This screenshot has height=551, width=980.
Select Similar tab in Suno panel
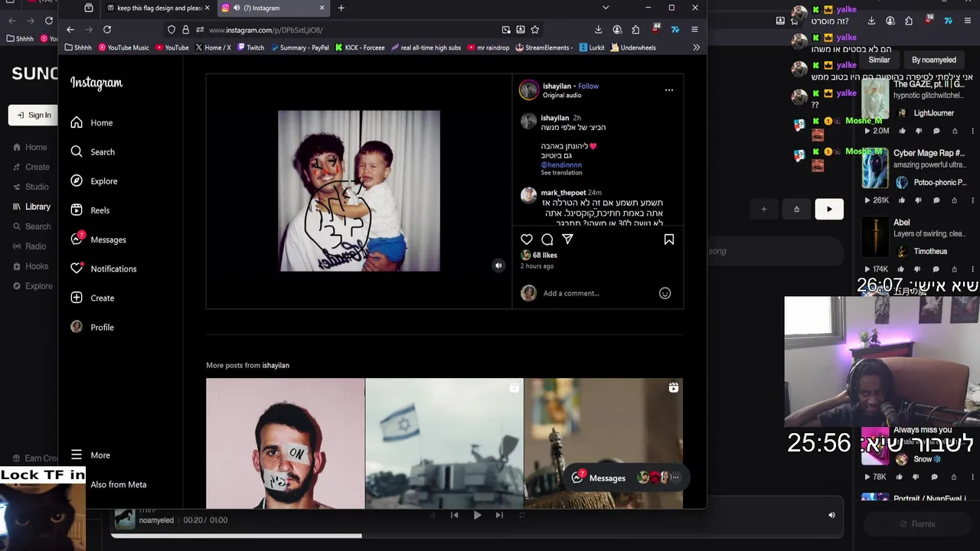[x=879, y=60]
